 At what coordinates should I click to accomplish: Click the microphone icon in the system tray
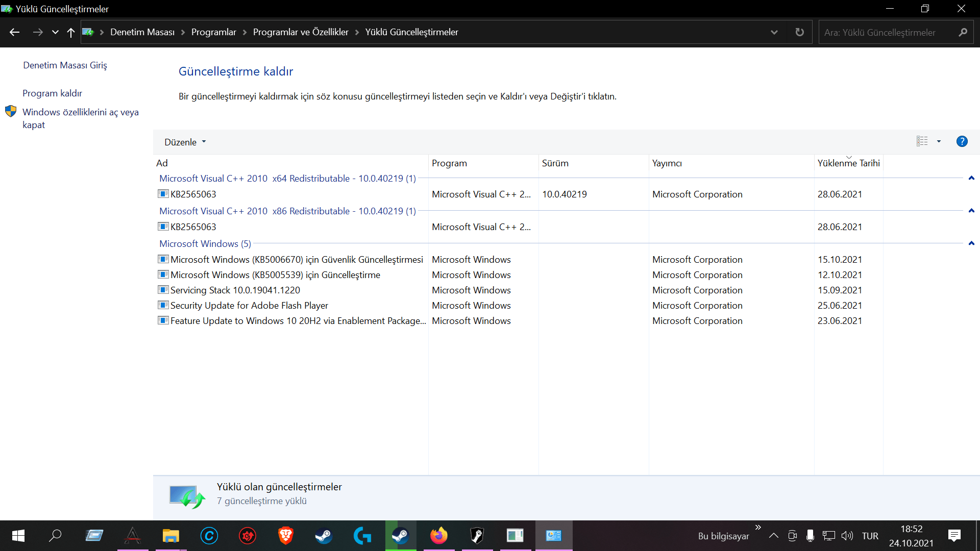810,536
